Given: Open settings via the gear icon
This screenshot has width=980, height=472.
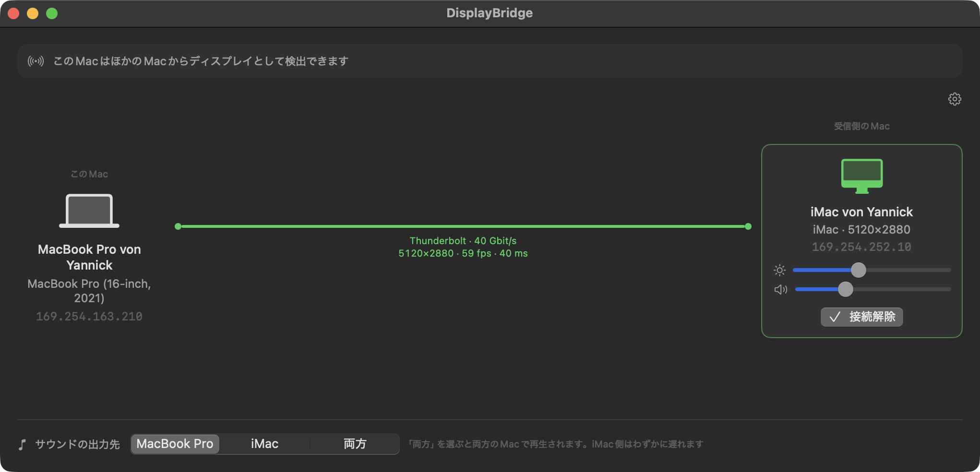Looking at the screenshot, I should pos(955,99).
